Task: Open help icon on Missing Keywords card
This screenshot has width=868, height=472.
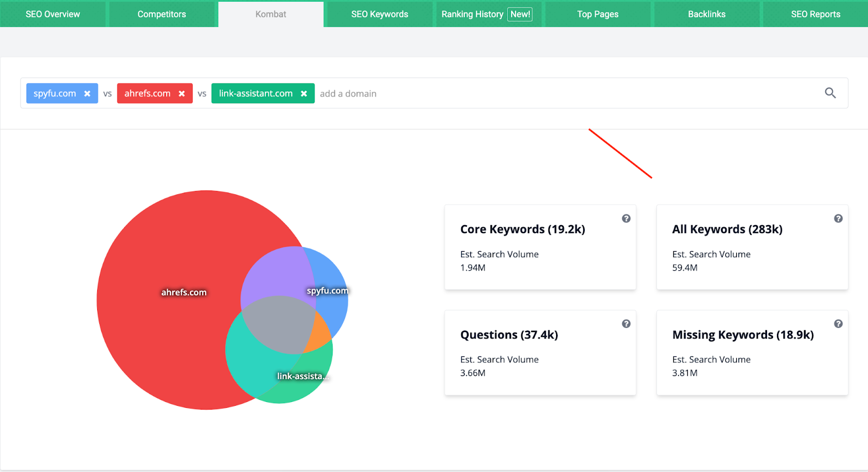Action: coord(838,323)
